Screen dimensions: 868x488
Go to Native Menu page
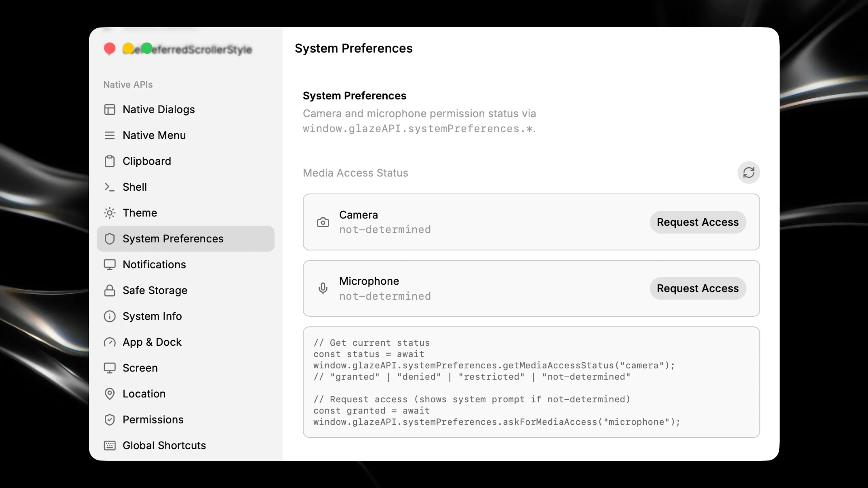[185, 135]
